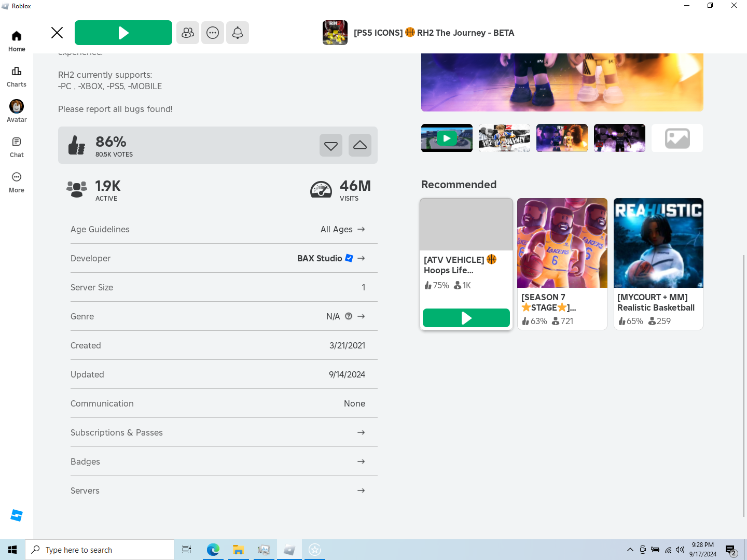Play the ATV VEHICLE Hoops Life game
The width and height of the screenshot is (747, 560).
pos(466,318)
